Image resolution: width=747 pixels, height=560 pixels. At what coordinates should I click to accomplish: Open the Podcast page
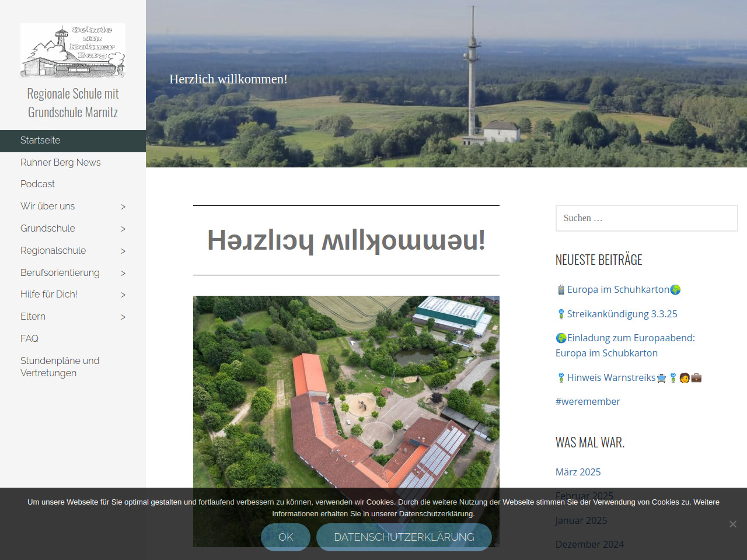[38, 184]
